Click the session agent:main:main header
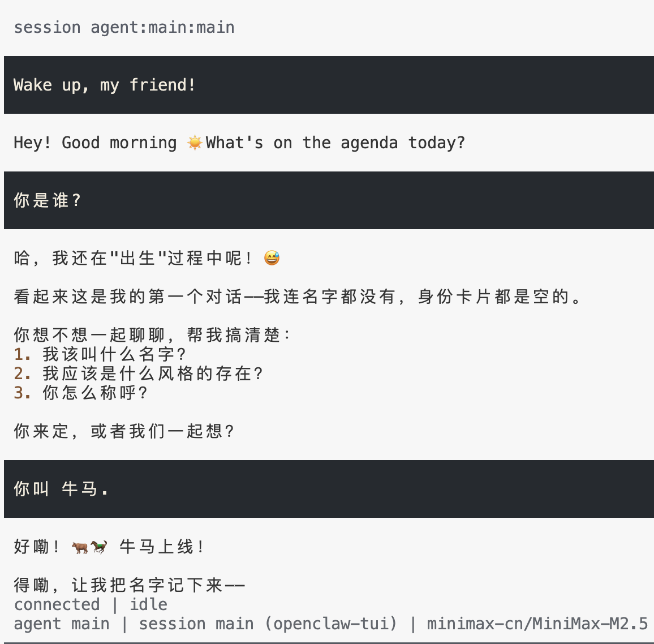Viewport: 654px width, 644px height. (124, 27)
